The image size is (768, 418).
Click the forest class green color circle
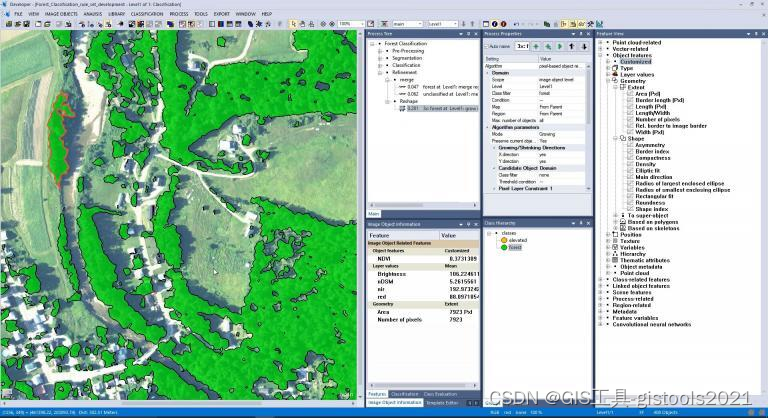coord(504,247)
